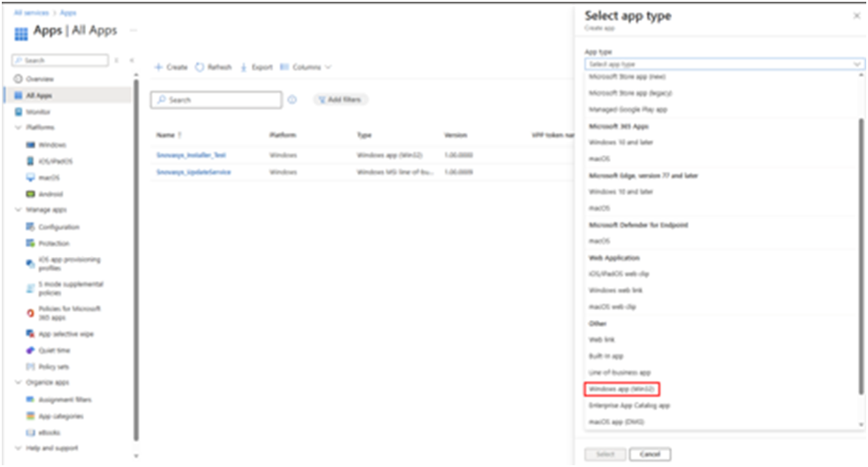Click the Add filters button
The image size is (868, 467).
[x=341, y=100]
